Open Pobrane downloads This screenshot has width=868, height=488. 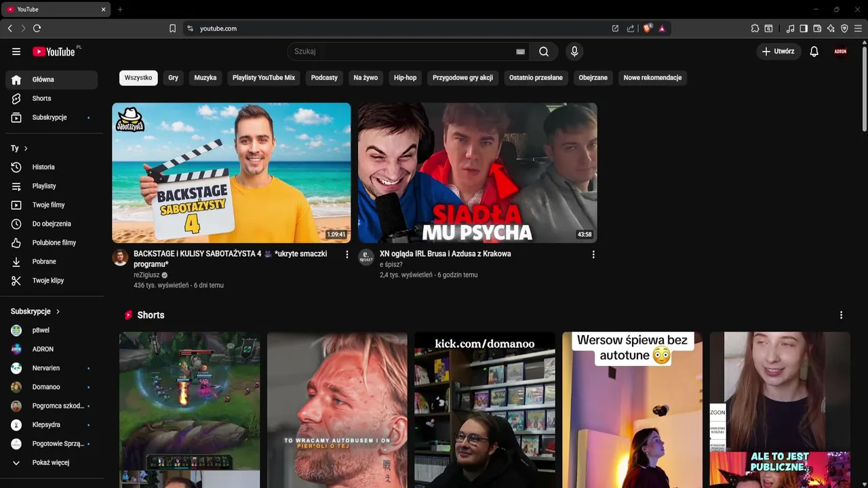pyautogui.click(x=52, y=262)
